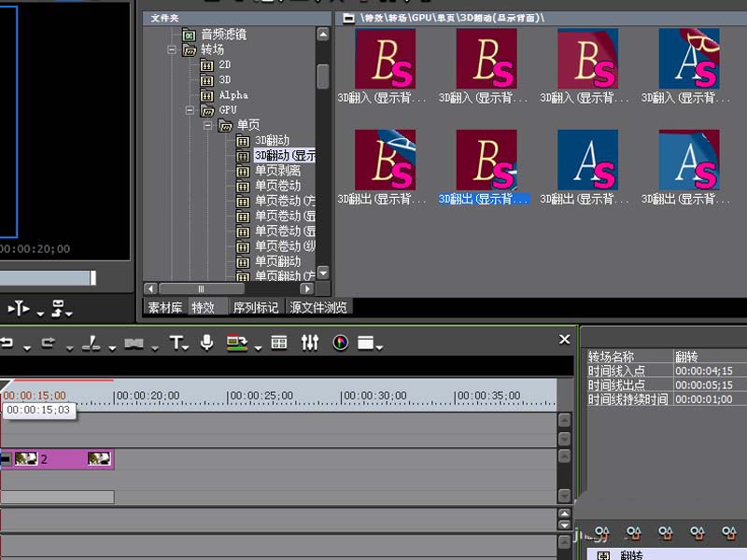The width and height of the screenshot is (747, 560).
Task: Open the vectorscope color wheel icon
Action: click(340, 343)
